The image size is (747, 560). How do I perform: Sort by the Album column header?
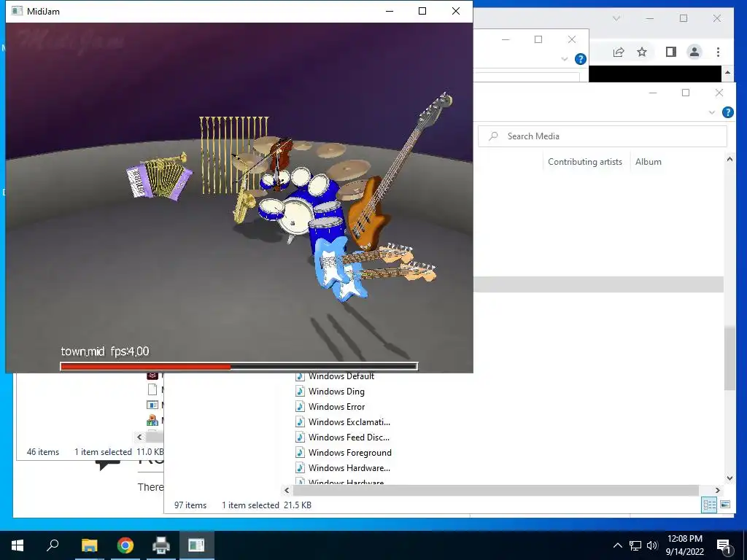coord(648,162)
